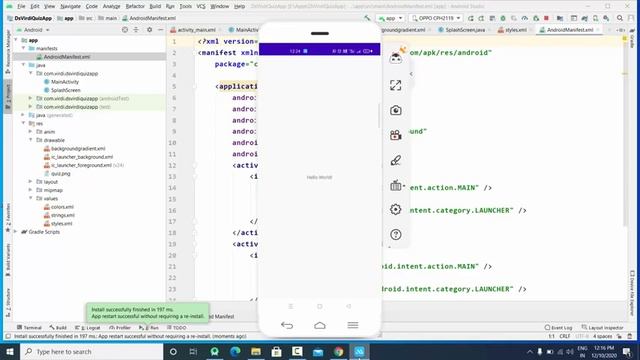Open Android project view dropdown
The width and height of the screenshot is (640, 360).
33,30
